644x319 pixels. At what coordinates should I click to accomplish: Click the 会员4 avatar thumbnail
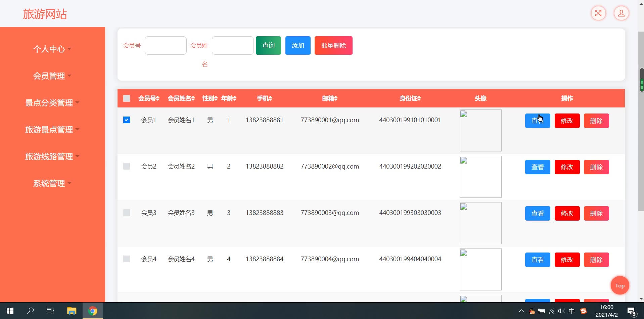(480, 269)
